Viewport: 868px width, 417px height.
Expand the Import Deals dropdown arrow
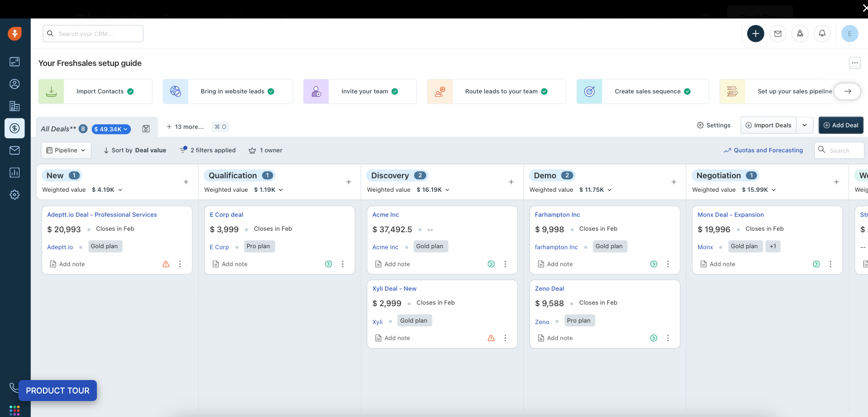coord(805,125)
